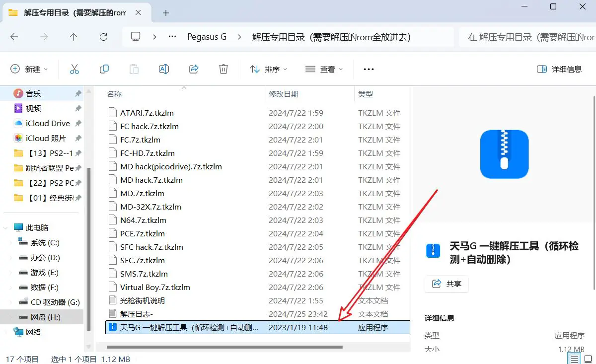Click the Rename icon
Image resolution: width=596 pixels, height=364 pixels.
pyautogui.click(x=164, y=69)
